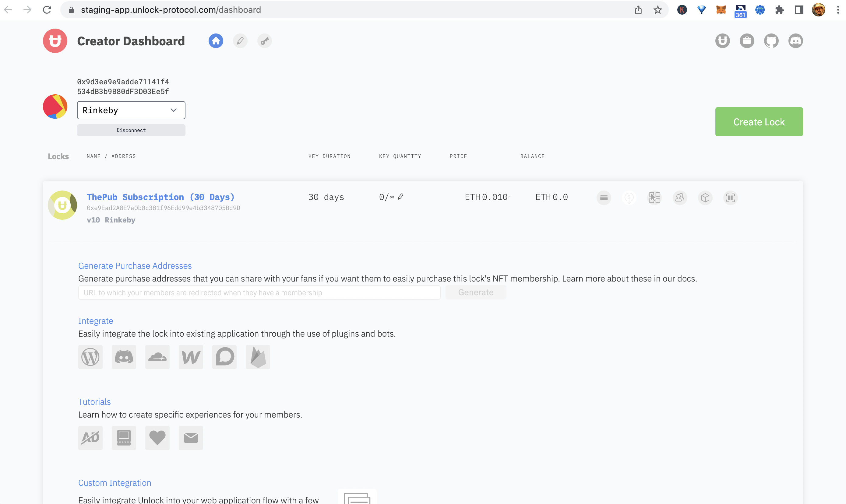This screenshot has width=846, height=504.
Task: Switch to the keychain key icon
Action: pos(264,41)
